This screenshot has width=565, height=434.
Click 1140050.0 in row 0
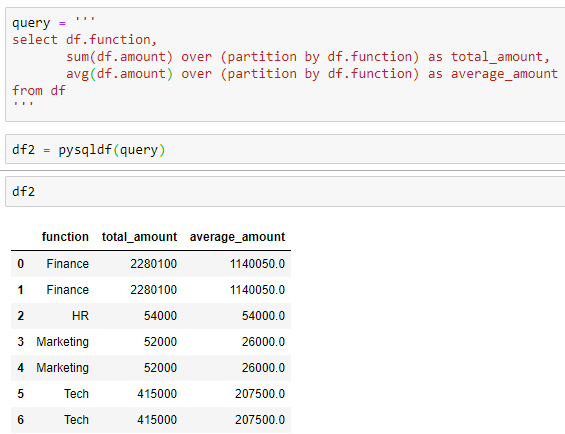click(258, 264)
